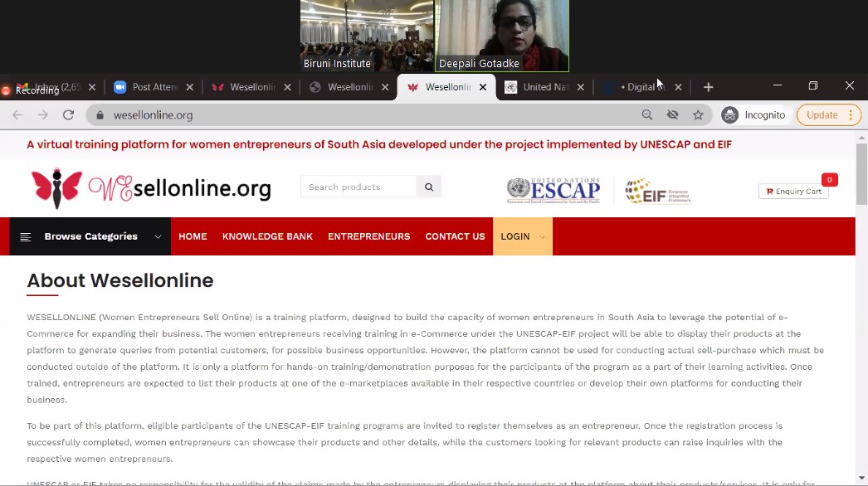Screen dimensions: 868x486
Task: Open CONTACT US page
Action: tap(455, 236)
